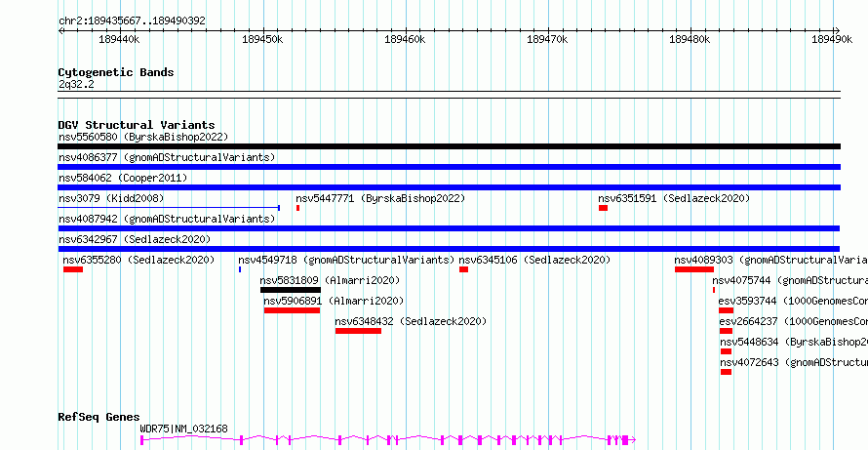Select the nsv4086377 blue variant bar
This screenshot has width=868, height=450.
(x=449, y=167)
